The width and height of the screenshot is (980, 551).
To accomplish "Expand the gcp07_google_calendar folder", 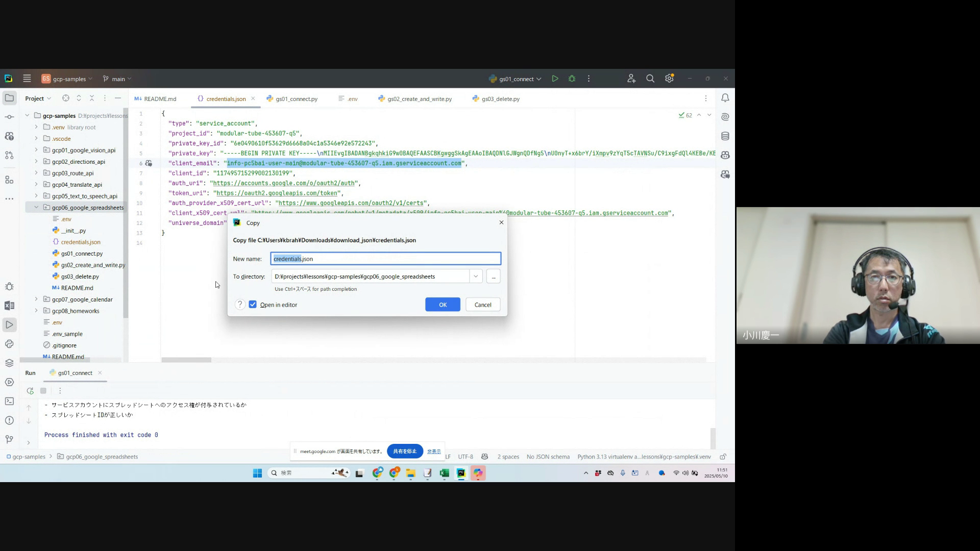I will pos(36,299).
